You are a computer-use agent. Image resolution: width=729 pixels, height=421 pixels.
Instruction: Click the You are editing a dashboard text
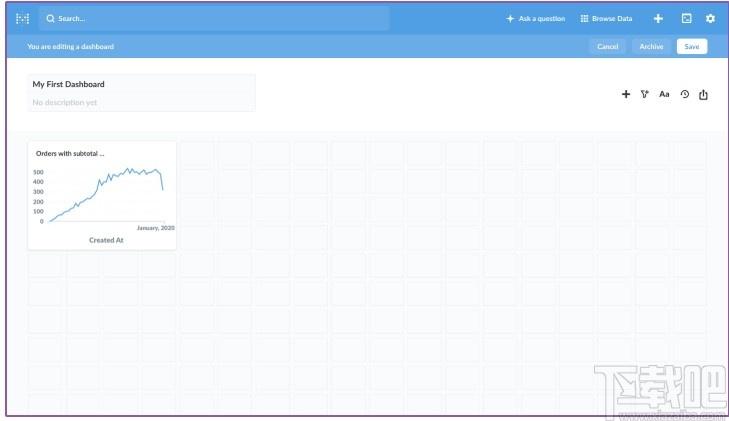pos(71,46)
